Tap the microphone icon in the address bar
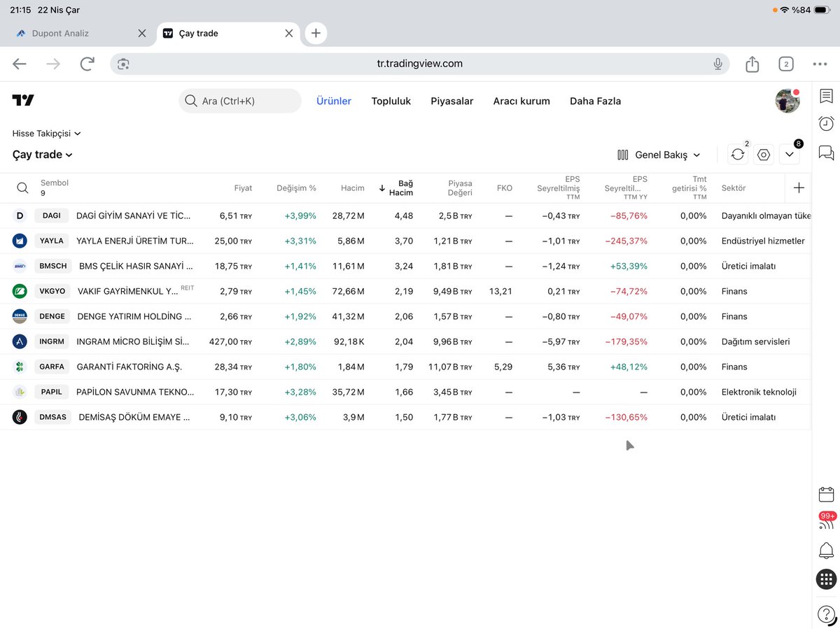 coord(717,64)
